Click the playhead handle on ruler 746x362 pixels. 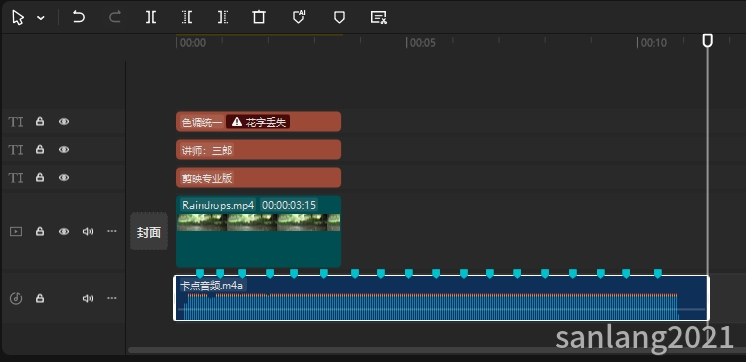click(707, 41)
